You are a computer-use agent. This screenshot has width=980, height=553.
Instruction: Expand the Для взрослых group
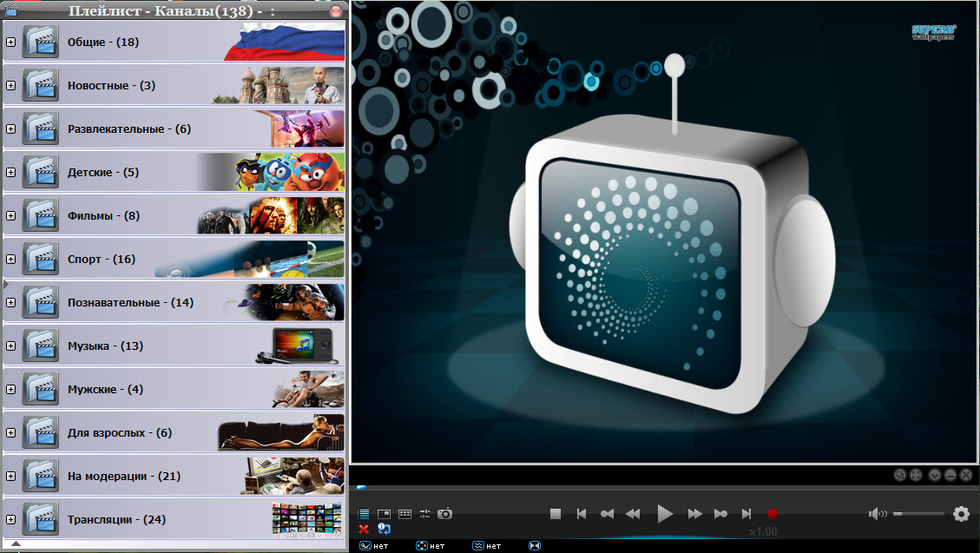click(x=10, y=432)
